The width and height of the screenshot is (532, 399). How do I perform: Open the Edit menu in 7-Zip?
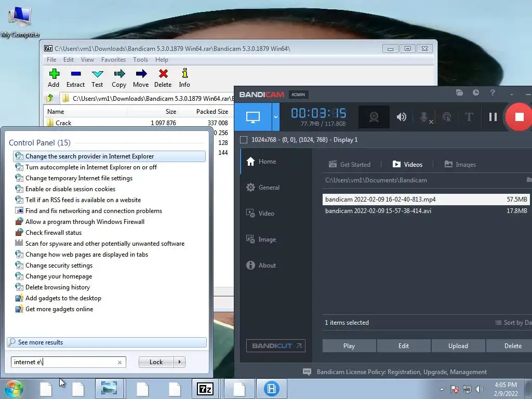pos(69,60)
